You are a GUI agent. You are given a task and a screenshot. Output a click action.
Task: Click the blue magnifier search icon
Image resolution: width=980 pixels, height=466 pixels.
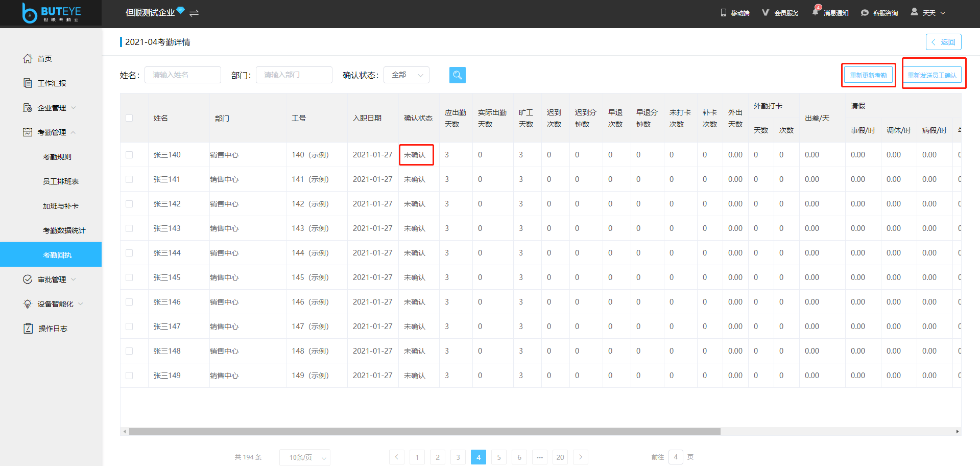[x=457, y=75]
